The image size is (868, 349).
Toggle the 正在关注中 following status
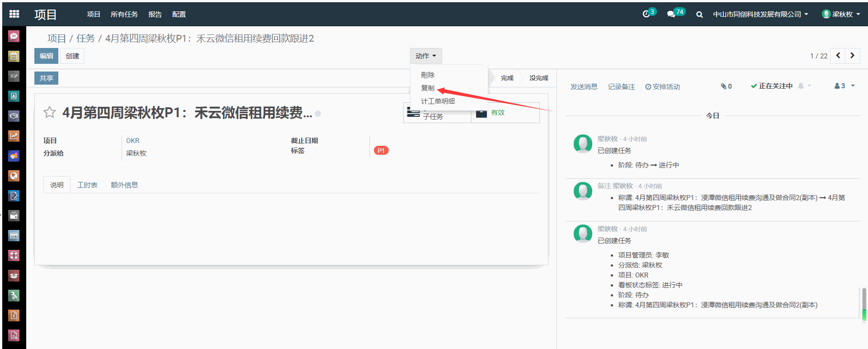pyautogui.click(x=772, y=86)
